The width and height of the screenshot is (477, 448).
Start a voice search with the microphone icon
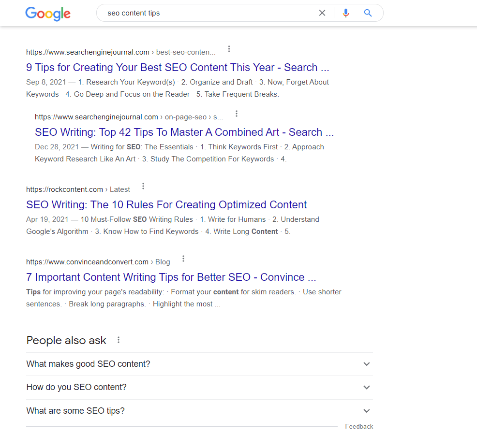point(346,13)
